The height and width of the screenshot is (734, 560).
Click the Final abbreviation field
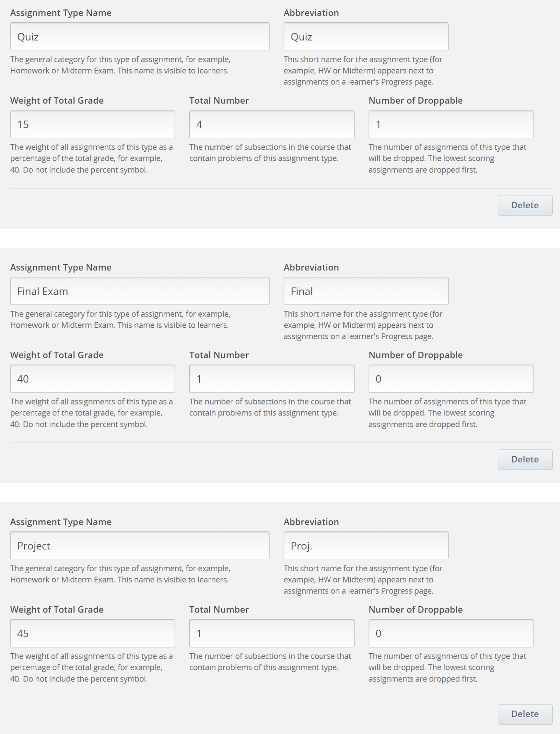365,291
